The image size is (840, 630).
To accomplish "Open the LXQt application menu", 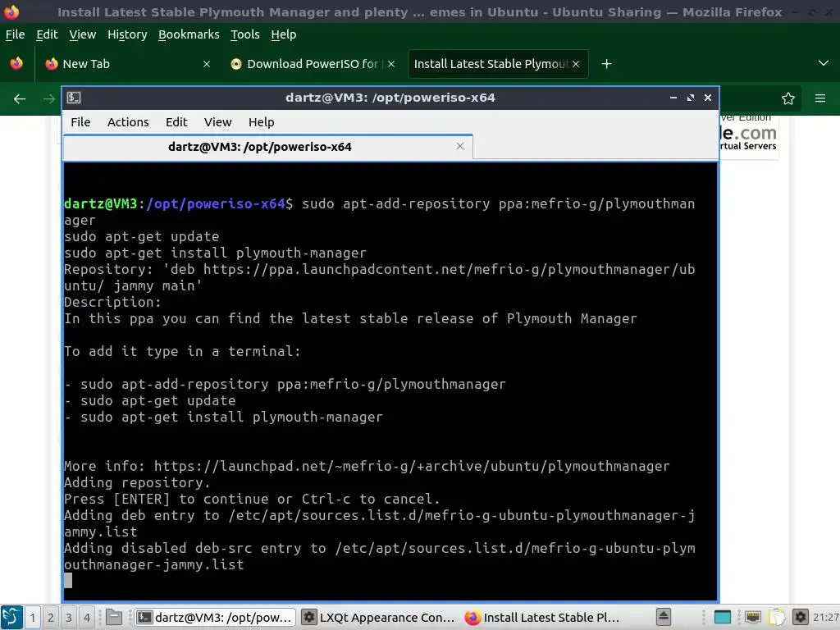I will 11,617.
